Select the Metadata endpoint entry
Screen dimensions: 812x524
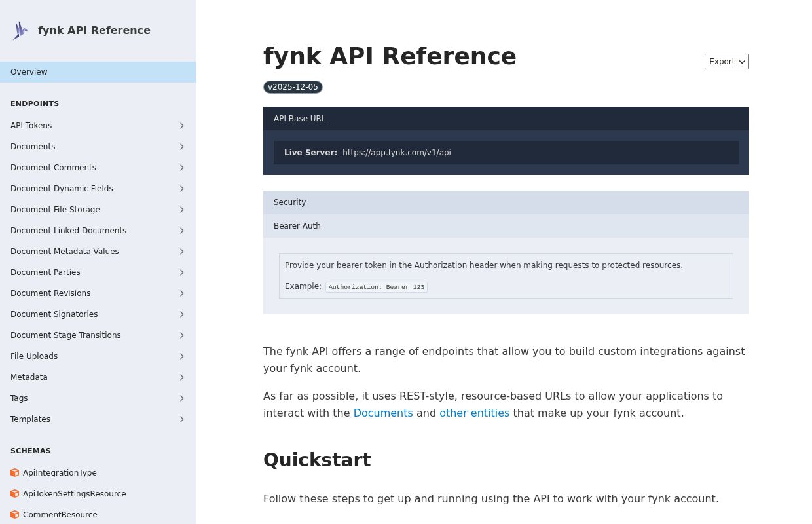(x=29, y=377)
